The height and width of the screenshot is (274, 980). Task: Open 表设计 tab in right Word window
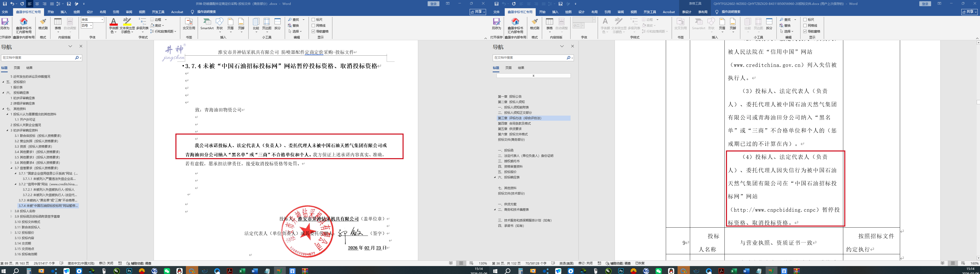click(687, 12)
